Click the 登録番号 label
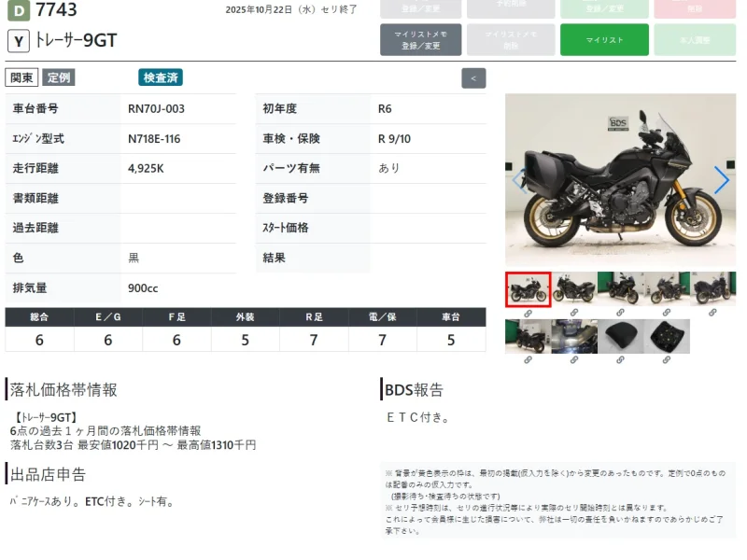This screenshot has width=747, height=560. click(x=286, y=198)
